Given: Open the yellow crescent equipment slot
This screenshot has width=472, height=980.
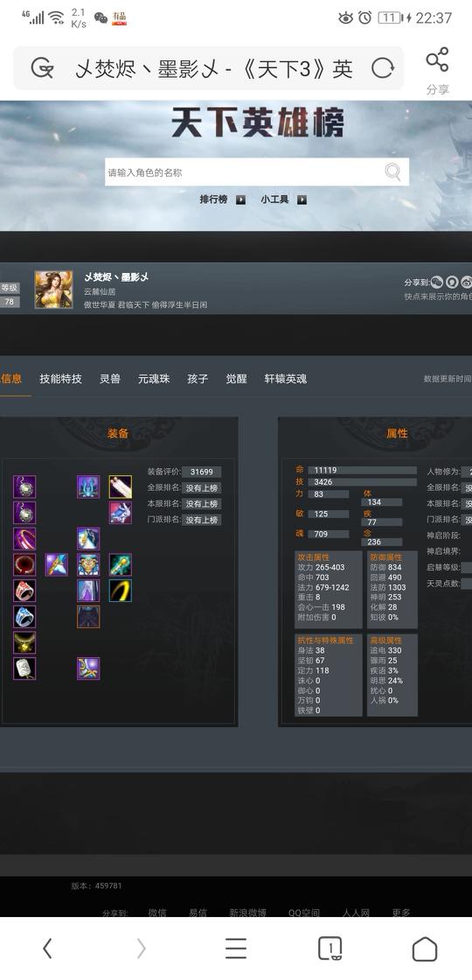Looking at the screenshot, I should coord(121,590).
